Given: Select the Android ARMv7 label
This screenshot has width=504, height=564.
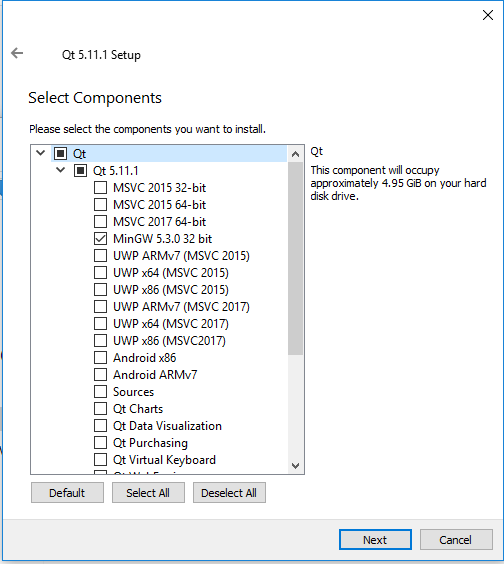Looking at the screenshot, I should tap(155, 374).
